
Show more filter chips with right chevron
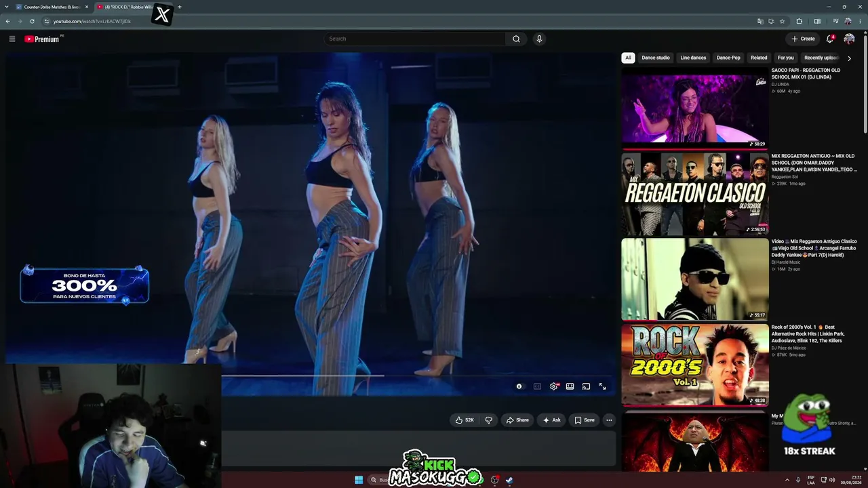(849, 58)
